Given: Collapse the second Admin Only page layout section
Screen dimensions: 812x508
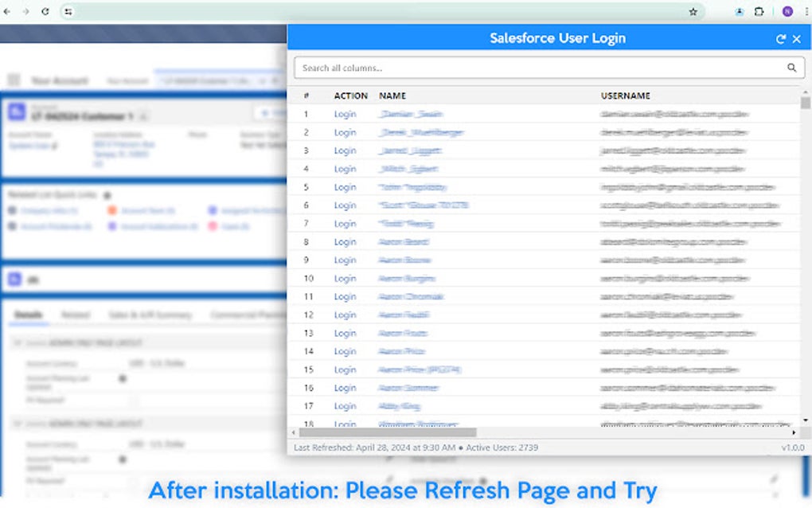Looking at the screenshot, I should click(18, 421).
